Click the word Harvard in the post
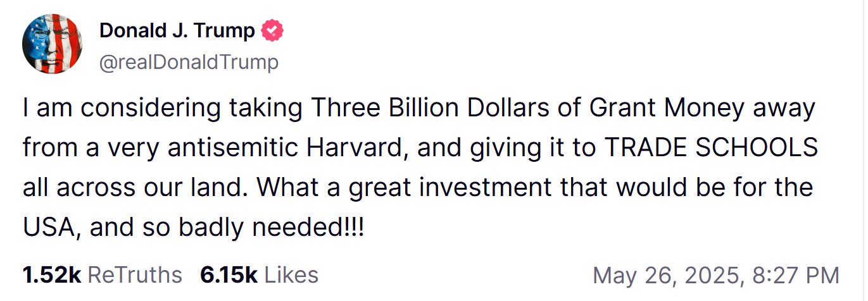The image size is (868, 301). tap(358, 149)
